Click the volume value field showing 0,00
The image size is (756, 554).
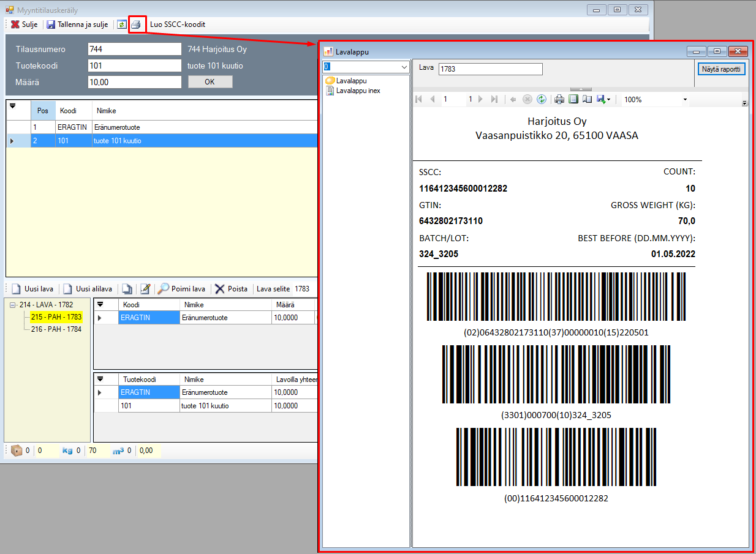(149, 451)
